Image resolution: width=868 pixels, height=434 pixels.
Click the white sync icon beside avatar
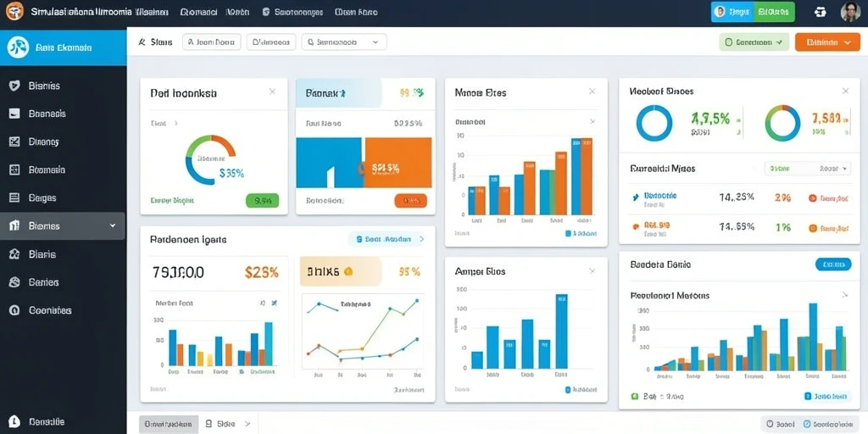[821, 12]
